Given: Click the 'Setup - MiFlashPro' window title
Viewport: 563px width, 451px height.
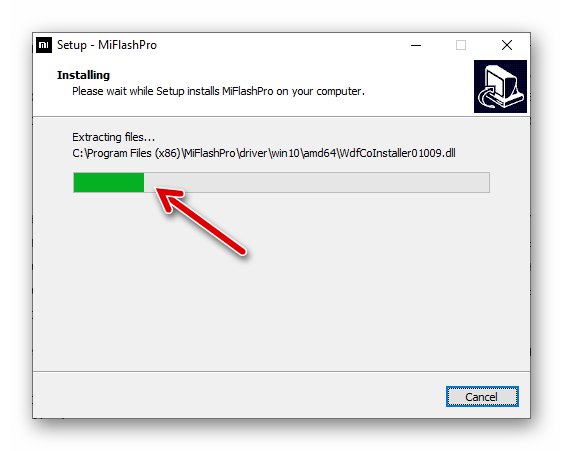Looking at the screenshot, I should coord(107,45).
